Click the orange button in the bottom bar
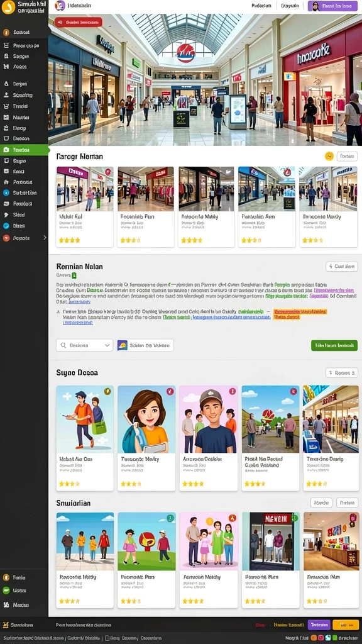The height and width of the screenshot is (644, 362). (x=346, y=625)
